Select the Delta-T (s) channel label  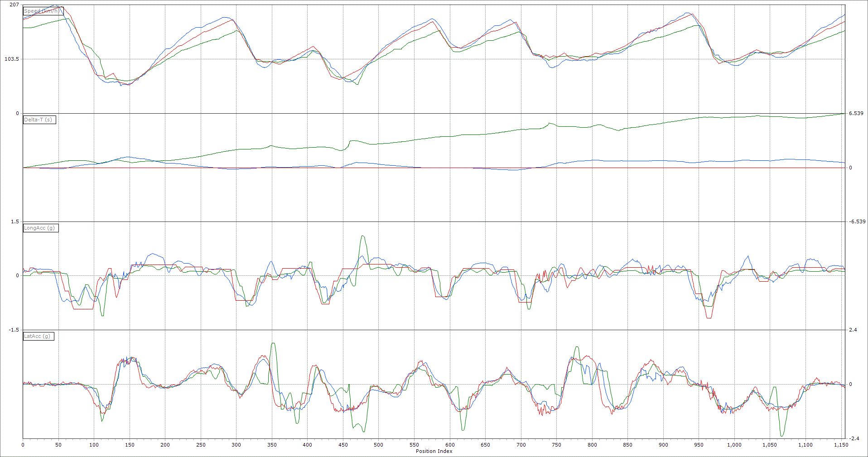(x=39, y=120)
